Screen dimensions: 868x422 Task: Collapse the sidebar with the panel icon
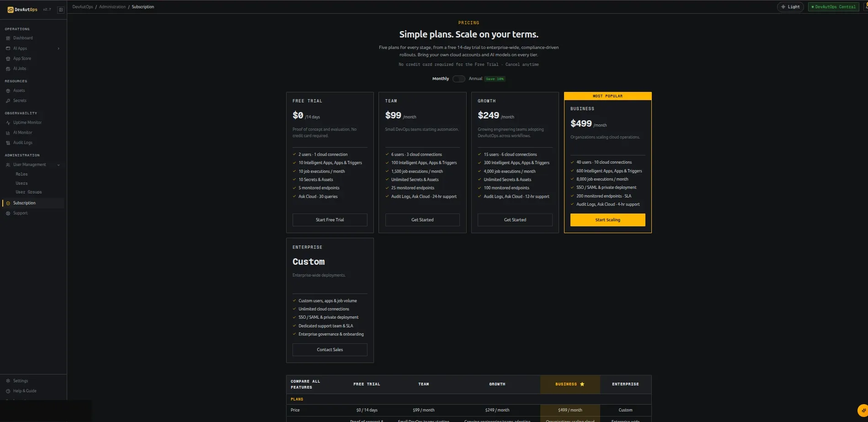60,10
